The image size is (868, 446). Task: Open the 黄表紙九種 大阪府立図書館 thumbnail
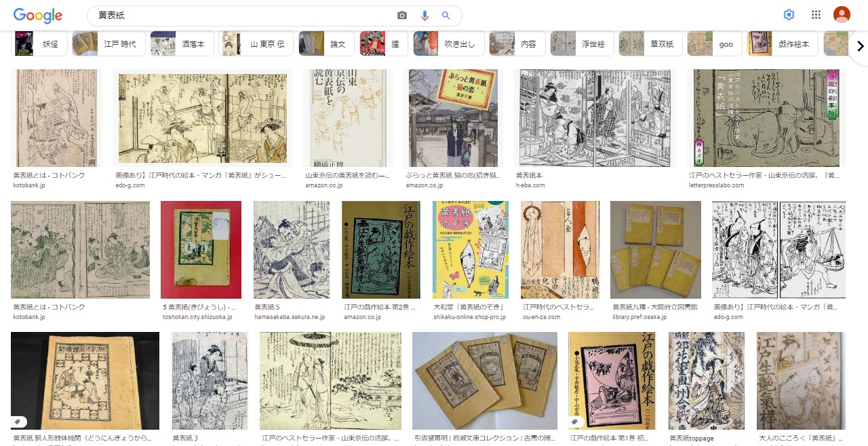pyautogui.click(x=656, y=250)
